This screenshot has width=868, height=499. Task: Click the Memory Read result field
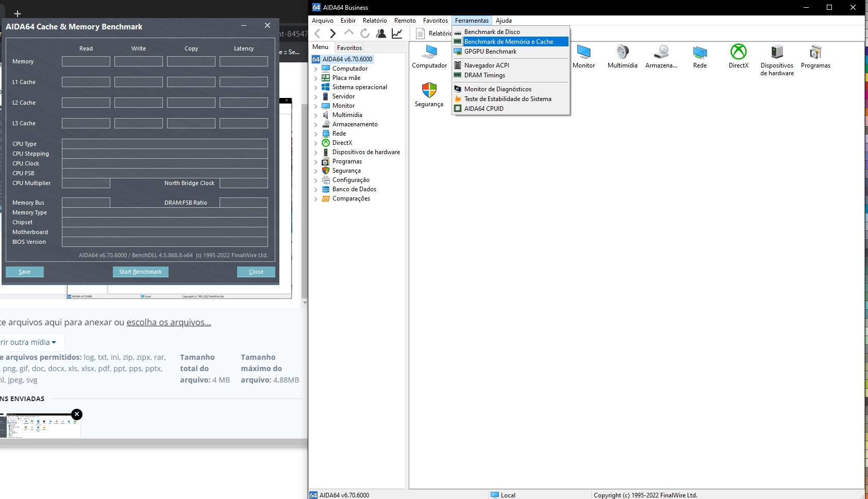click(86, 61)
